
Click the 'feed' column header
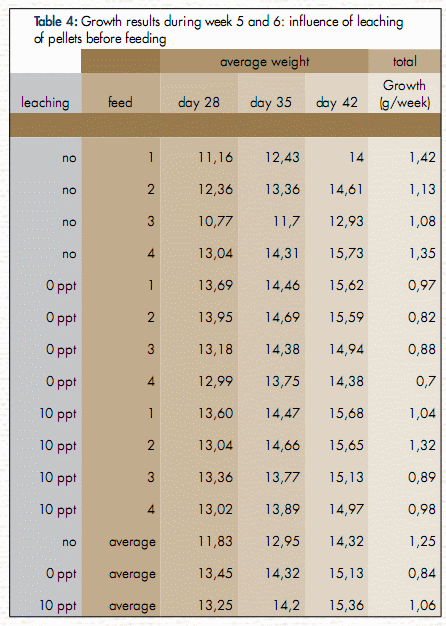(120, 102)
